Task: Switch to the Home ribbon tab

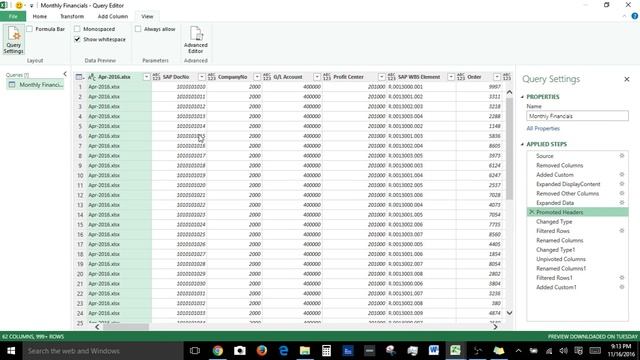Action: click(x=40, y=16)
